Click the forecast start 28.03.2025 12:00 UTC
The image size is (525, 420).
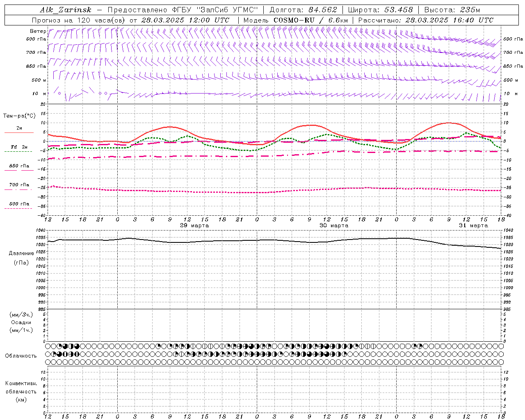coord(185,20)
